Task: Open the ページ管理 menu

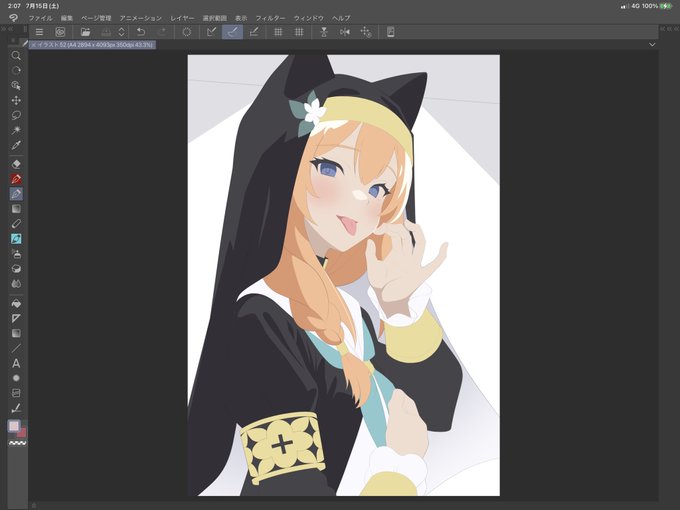Action: pyautogui.click(x=96, y=18)
